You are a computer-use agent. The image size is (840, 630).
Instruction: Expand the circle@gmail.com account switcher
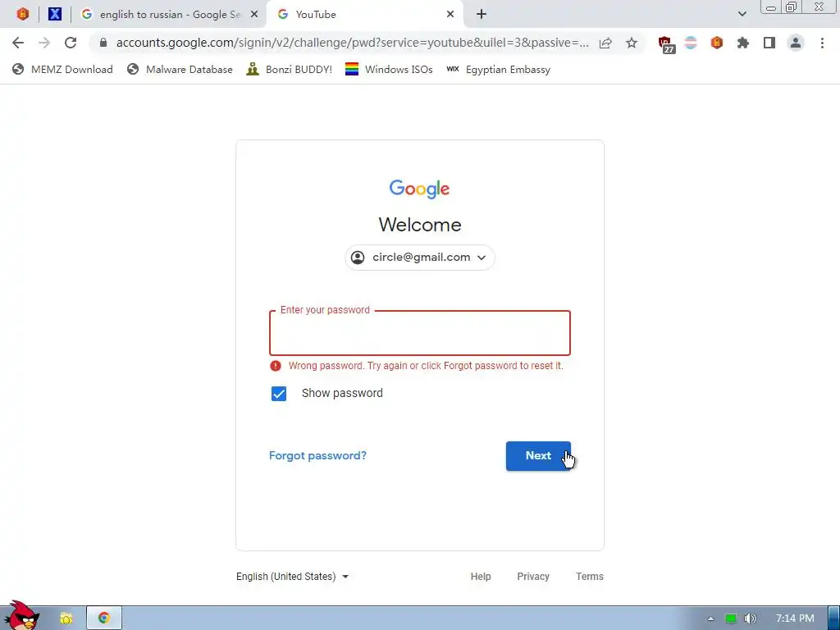(x=419, y=258)
